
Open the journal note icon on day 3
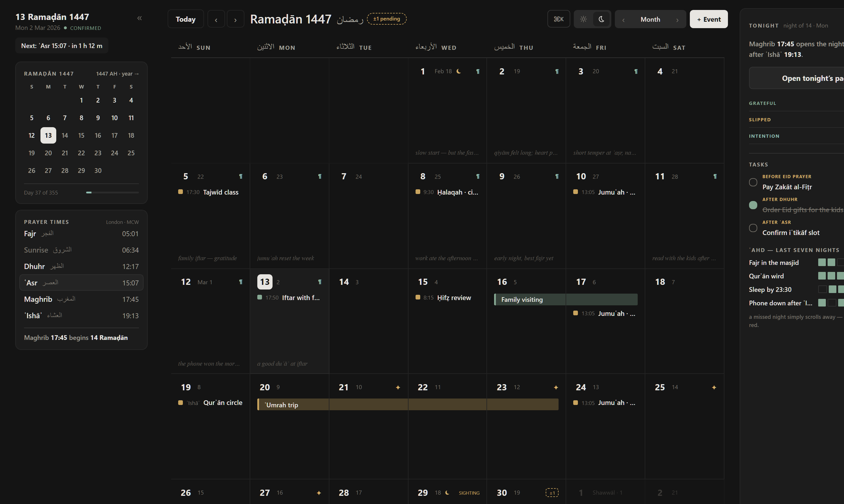coord(636,71)
